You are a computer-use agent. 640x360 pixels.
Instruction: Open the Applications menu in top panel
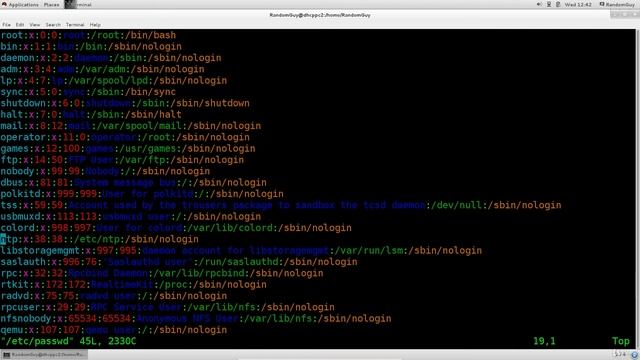(x=23, y=4)
